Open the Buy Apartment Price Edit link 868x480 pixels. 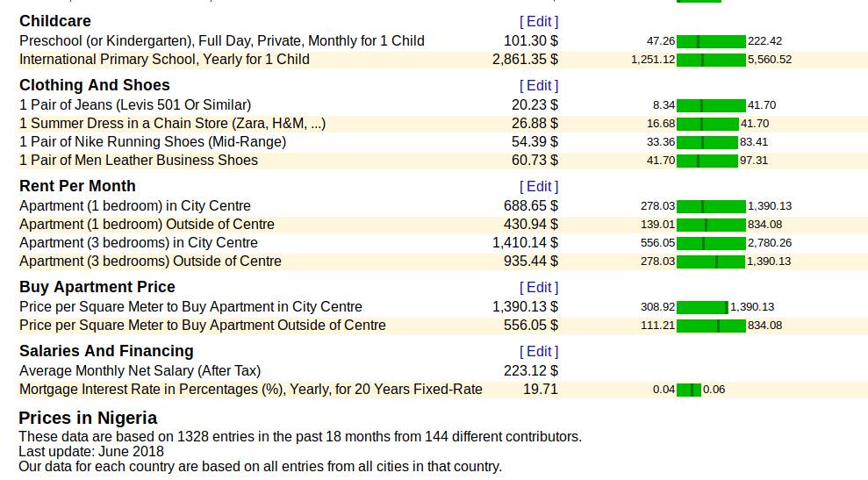[539, 287]
